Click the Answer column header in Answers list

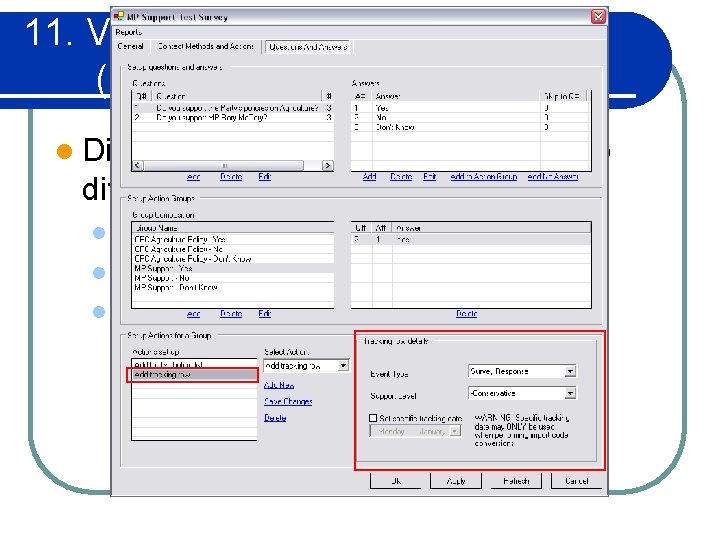[x=456, y=96]
